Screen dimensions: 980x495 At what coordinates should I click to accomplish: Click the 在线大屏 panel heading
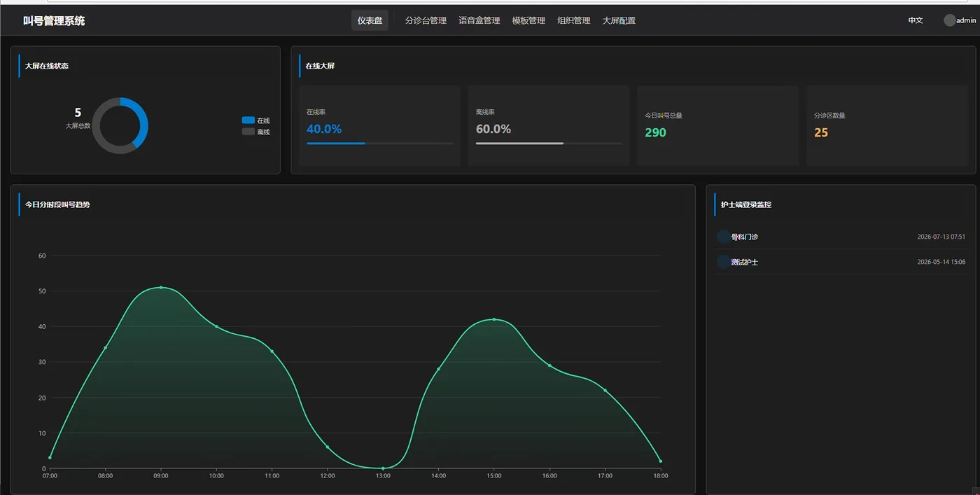tap(321, 66)
